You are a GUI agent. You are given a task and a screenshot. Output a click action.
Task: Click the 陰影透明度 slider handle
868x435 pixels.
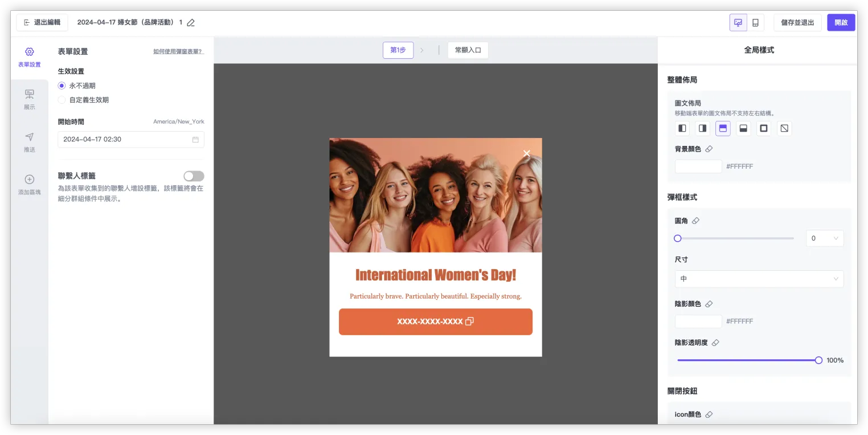click(x=818, y=360)
